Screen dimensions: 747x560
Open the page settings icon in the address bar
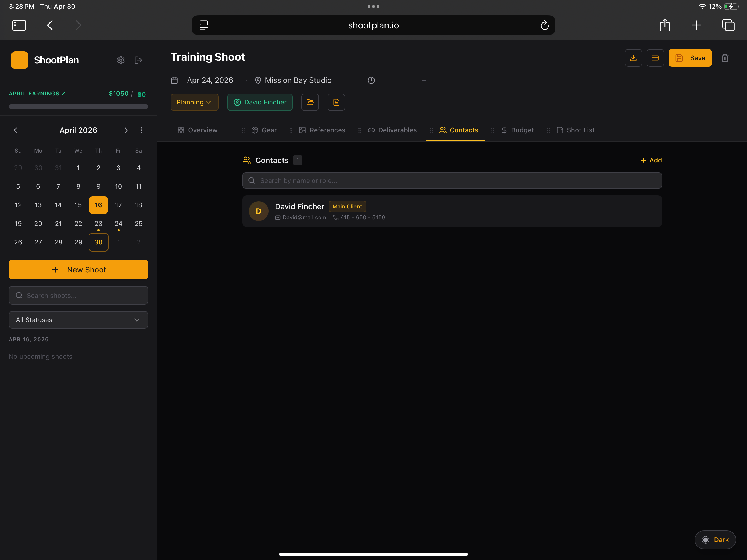tap(204, 25)
